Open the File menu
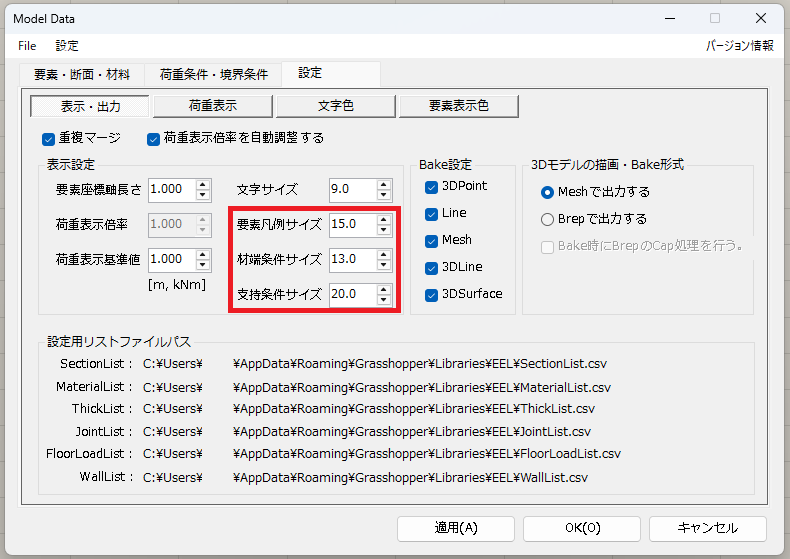The width and height of the screenshot is (790, 559). (x=27, y=46)
